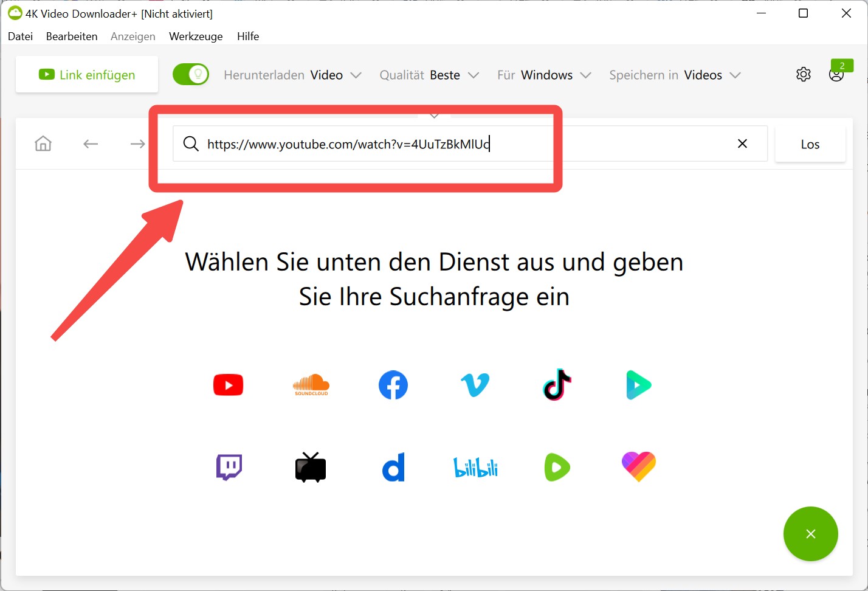The image size is (868, 591).
Task: Click the teal play-arrow service icon
Action: coord(639,385)
